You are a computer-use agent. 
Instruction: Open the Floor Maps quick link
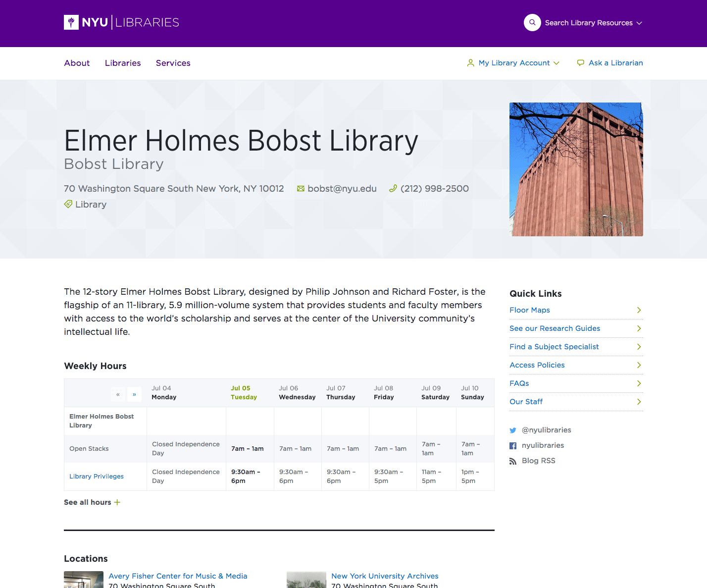pyautogui.click(x=530, y=310)
